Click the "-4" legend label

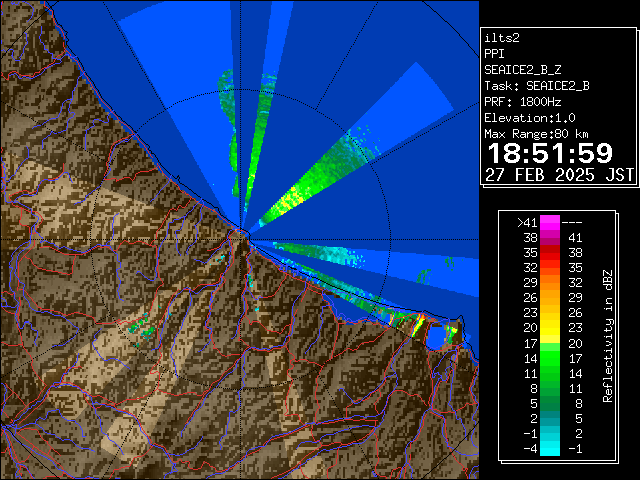click(530, 449)
